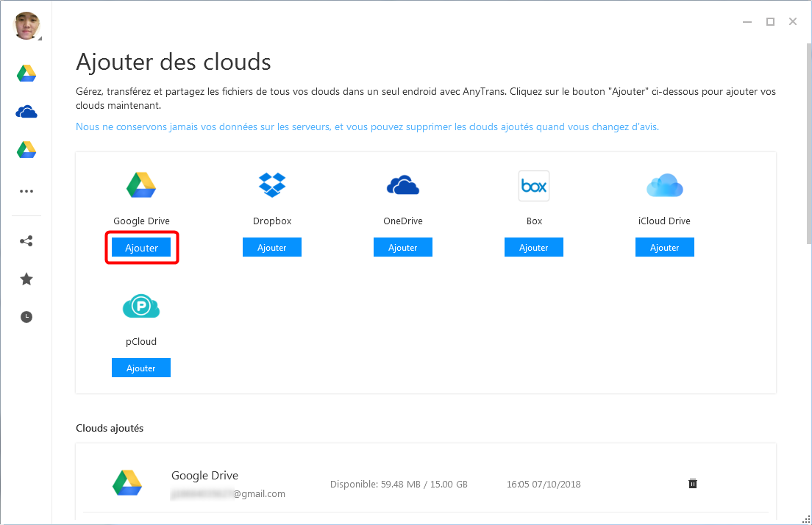Click the blue privacy notice text
This screenshot has height=525, width=812.
click(x=367, y=127)
